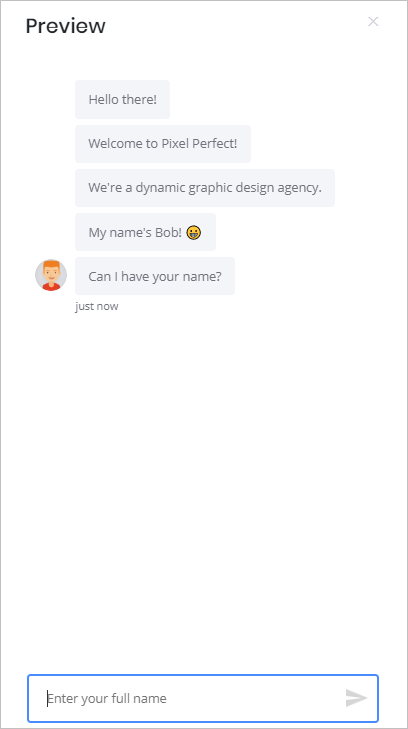This screenshot has width=408, height=729.
Task: Click the 'My name's Bob!' message bubble
Action: (145, 232)
